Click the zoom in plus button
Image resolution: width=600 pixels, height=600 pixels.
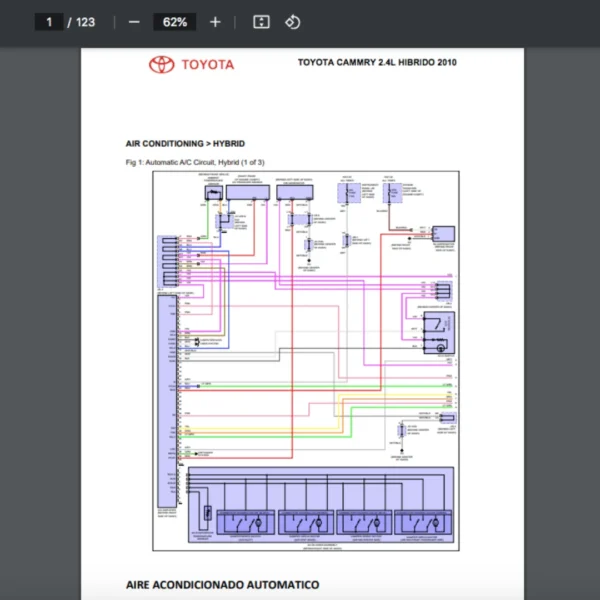pyautogui.click(x=215, y=22)
